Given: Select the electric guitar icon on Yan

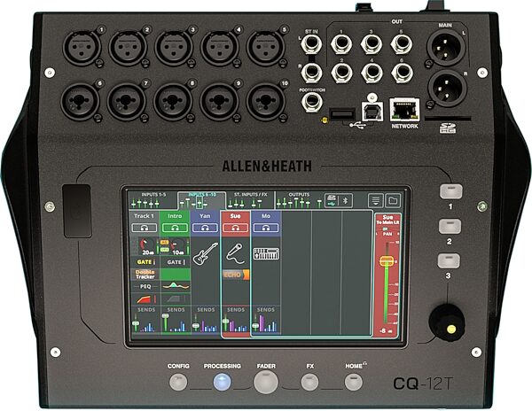Looking at the screenshot, I should click(206, 253).
